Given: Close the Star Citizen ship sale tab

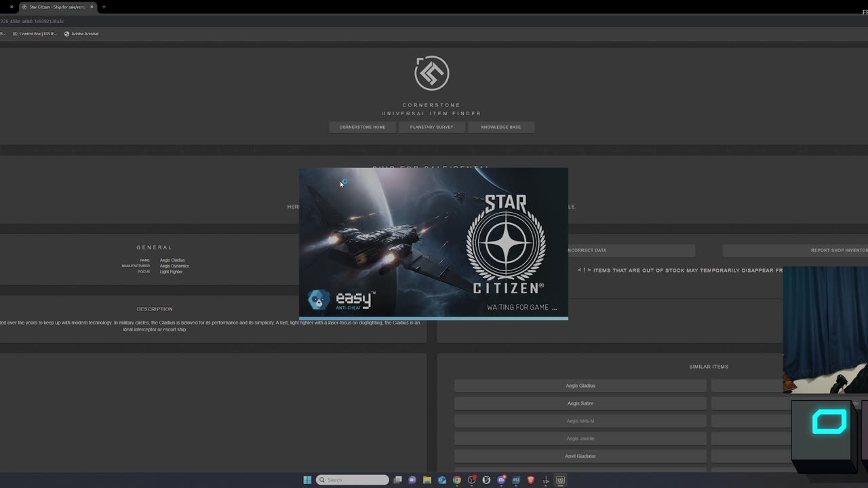Looking at the screenshot, I should click(92, 7).
